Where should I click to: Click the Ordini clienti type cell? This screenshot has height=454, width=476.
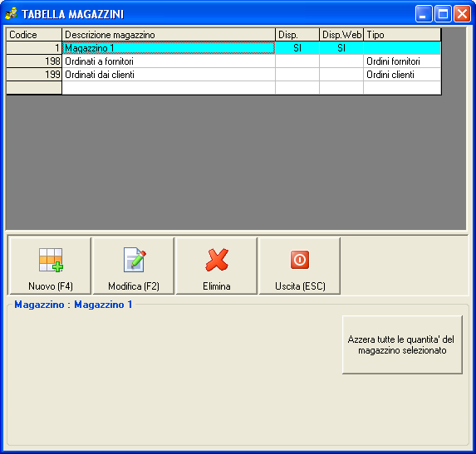tap(402, 75)
